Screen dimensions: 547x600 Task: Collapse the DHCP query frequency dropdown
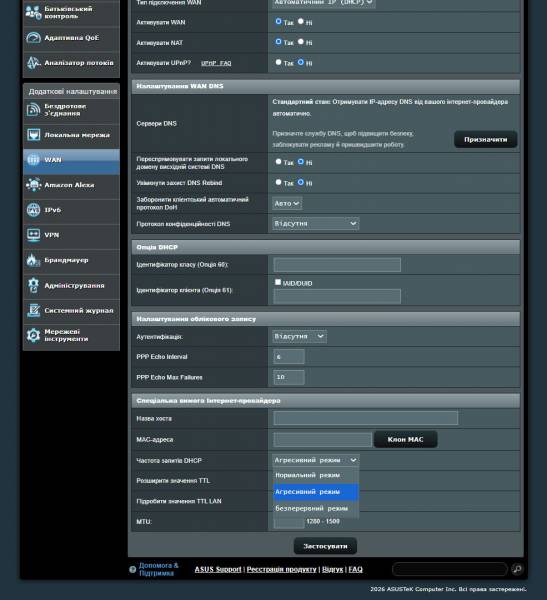tap(316, 460)
